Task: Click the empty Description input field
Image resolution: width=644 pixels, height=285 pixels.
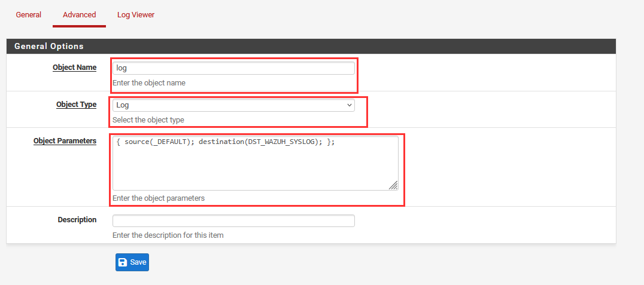Action: pyautogui.click(x=233, y=220)
